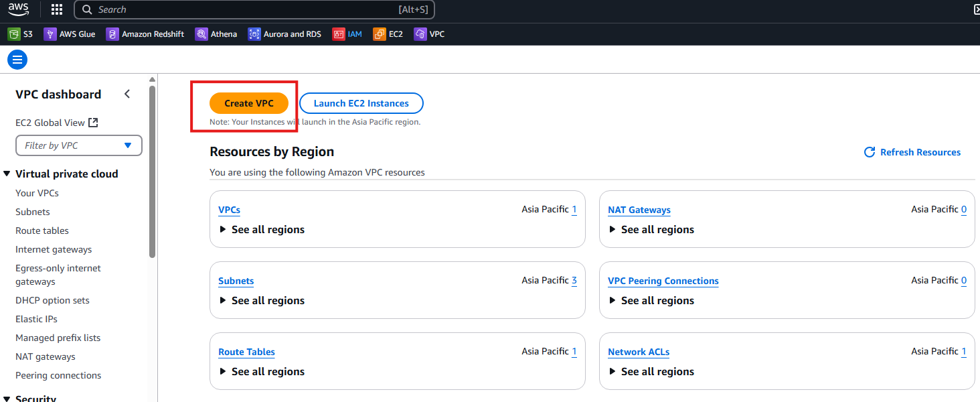980x402 pixels.
Task: Expand See all regions under NAT Gateways
Action: pos(651,229)
